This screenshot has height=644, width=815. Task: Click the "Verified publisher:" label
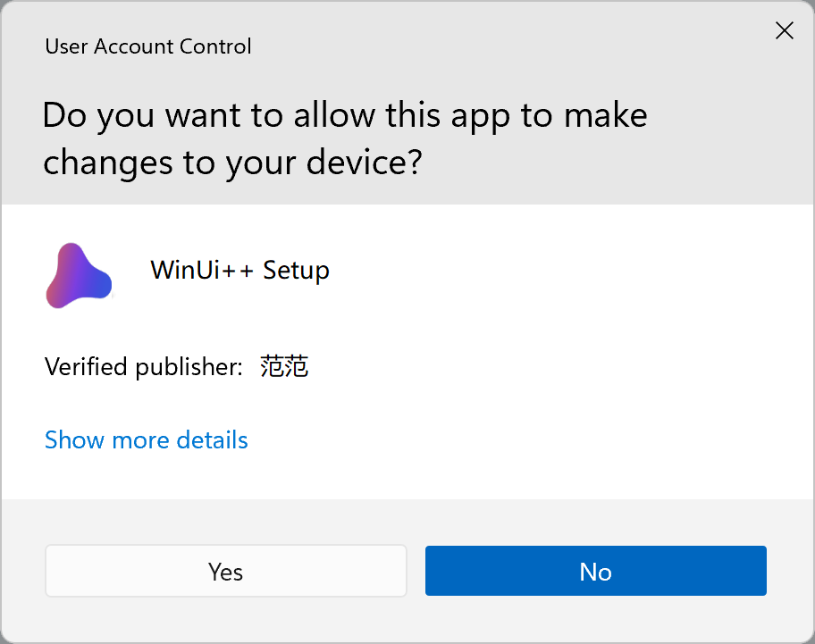144,366
